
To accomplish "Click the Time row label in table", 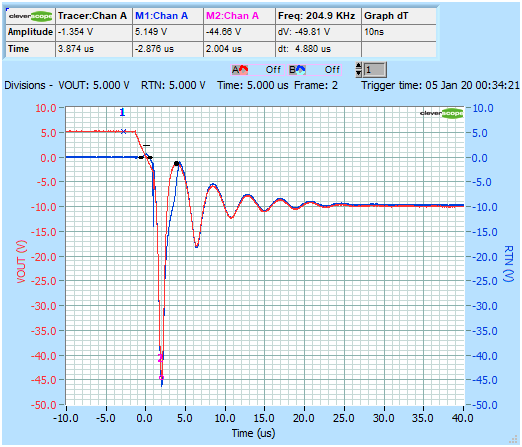I will [19, 49].
